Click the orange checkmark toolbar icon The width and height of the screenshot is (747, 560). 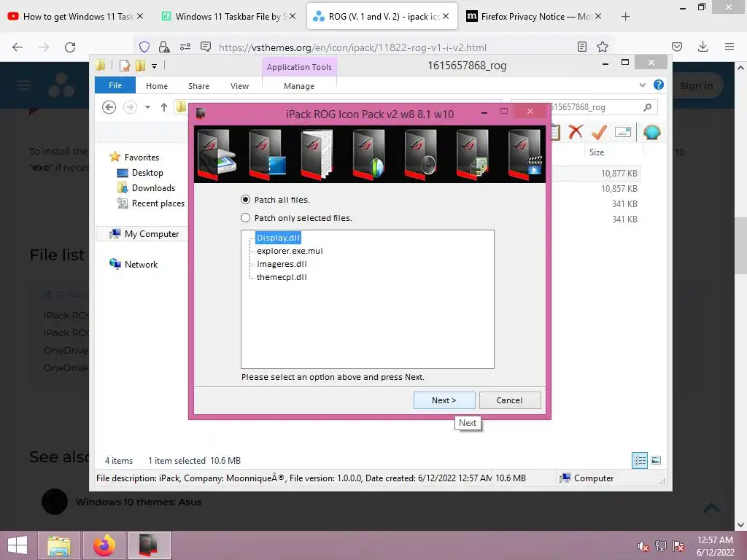point(599,132)
